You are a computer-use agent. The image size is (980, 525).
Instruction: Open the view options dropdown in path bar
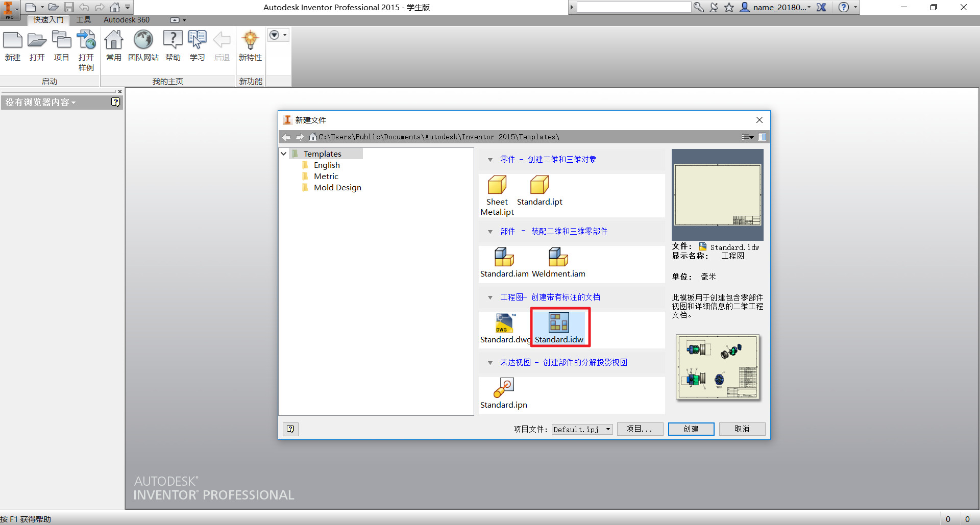[748, 137]
